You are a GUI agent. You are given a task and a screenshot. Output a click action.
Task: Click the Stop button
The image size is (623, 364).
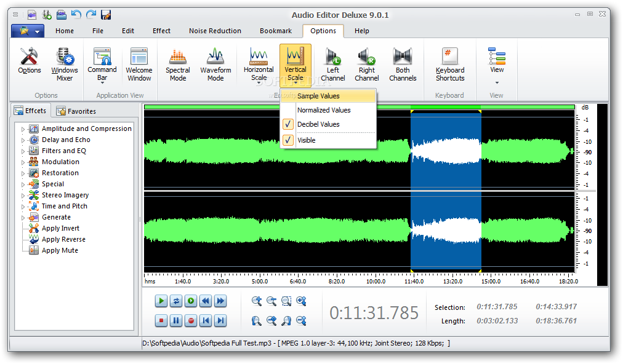161,320
